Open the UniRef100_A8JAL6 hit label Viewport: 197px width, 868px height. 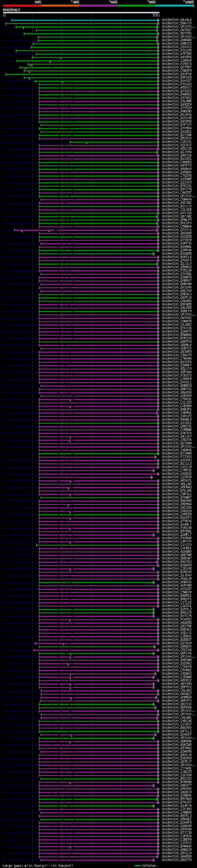pos(177,20)
